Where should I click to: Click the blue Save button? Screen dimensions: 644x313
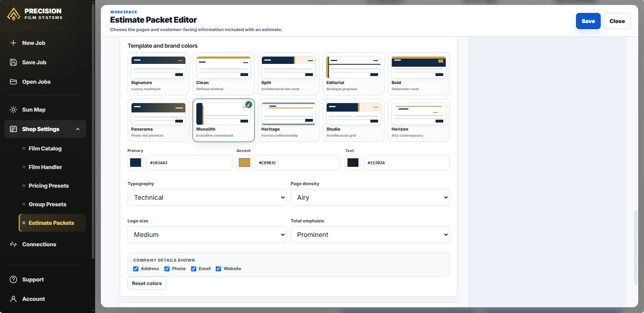(588, 21)
